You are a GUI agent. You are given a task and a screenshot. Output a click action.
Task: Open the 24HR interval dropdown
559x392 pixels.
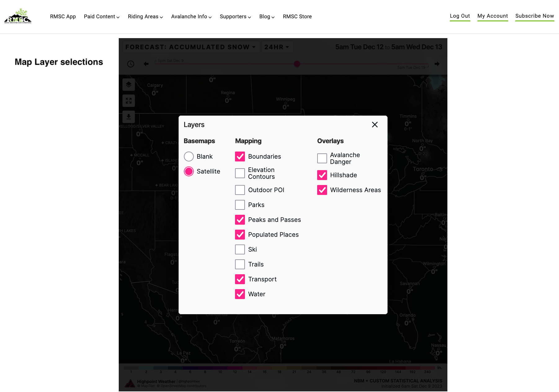pos(277,47)
